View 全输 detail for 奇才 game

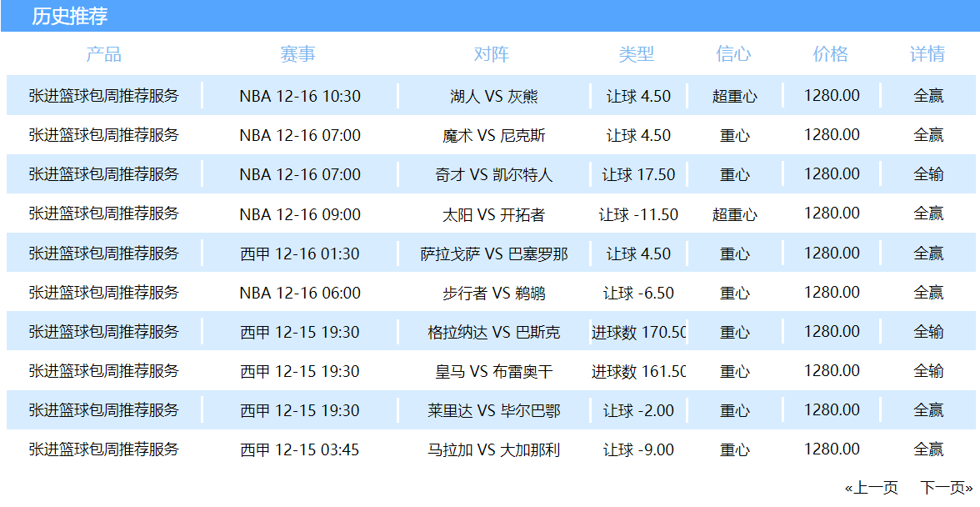click(928, 174)
